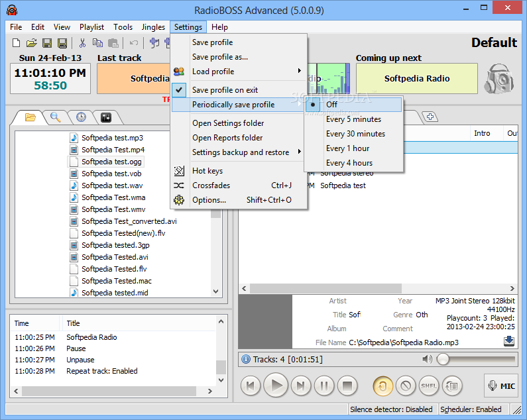Click the first Save floppy icon
527x420 pixels.
tap(46, 42)
